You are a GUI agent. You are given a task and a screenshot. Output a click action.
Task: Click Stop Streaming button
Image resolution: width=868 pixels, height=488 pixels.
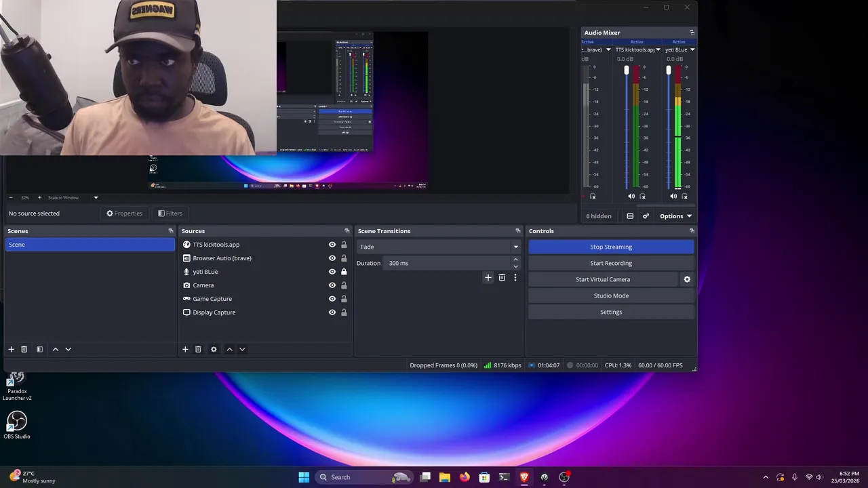[x=611, y=247]
